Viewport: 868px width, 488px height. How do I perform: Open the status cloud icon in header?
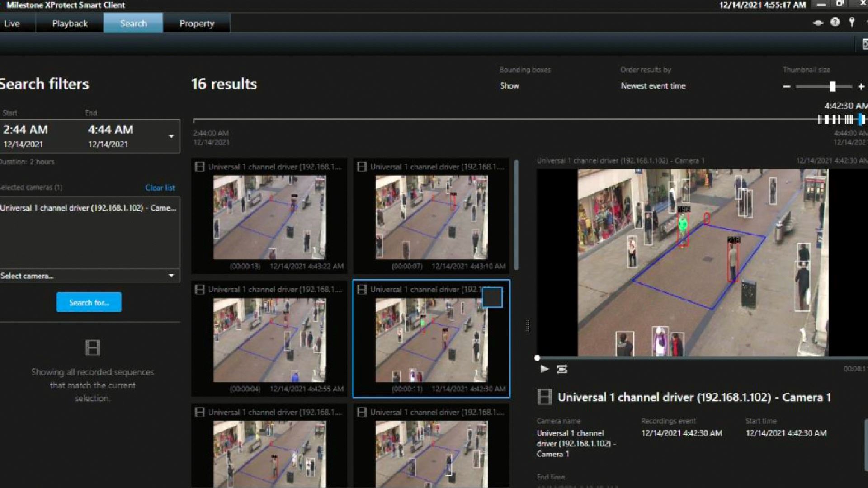pos(818,23)
